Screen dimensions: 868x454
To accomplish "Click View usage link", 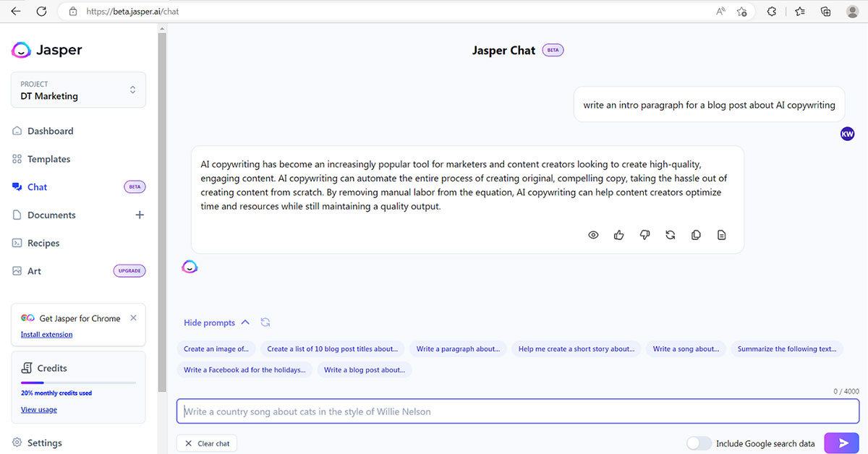I will point(39,410).
